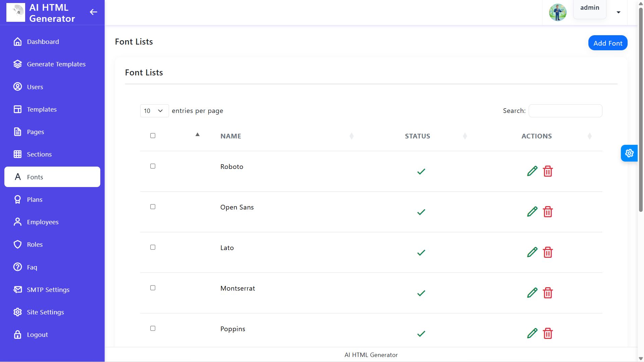Check the select-all checkbox in table header

click(153, 136)
